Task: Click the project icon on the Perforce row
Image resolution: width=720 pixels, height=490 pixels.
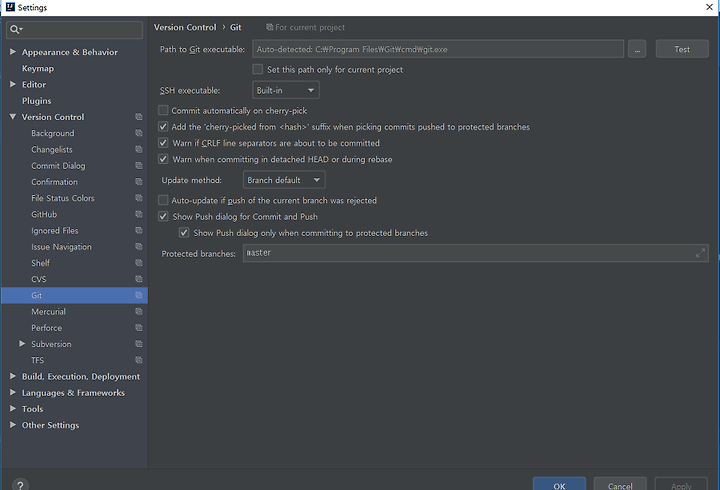Action: [x=139, y=328]
